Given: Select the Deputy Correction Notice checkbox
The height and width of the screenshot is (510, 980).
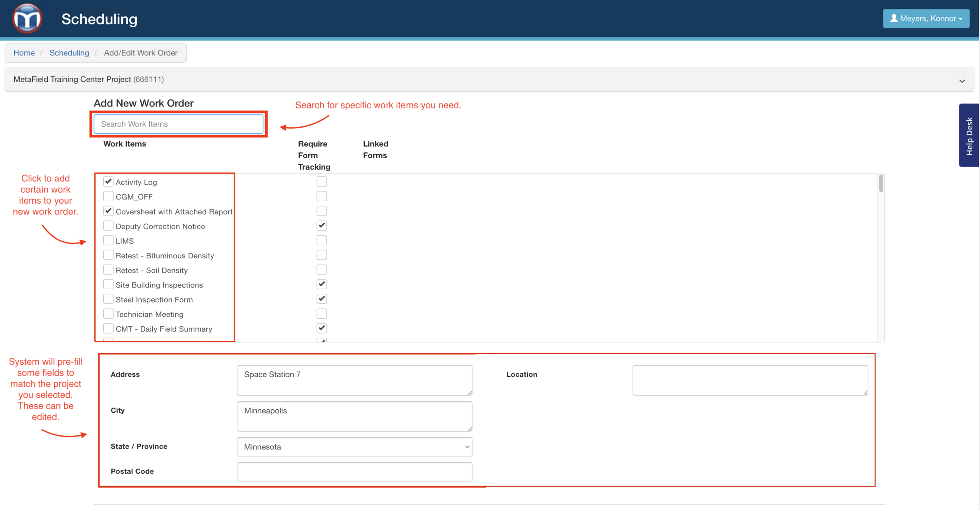Looking at the screenshot, I should click(108, 226).
